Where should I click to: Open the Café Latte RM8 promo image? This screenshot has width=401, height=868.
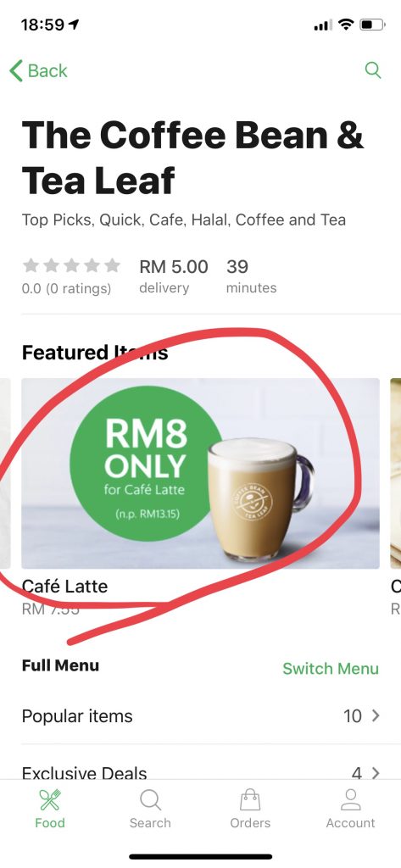coord(200,473)
